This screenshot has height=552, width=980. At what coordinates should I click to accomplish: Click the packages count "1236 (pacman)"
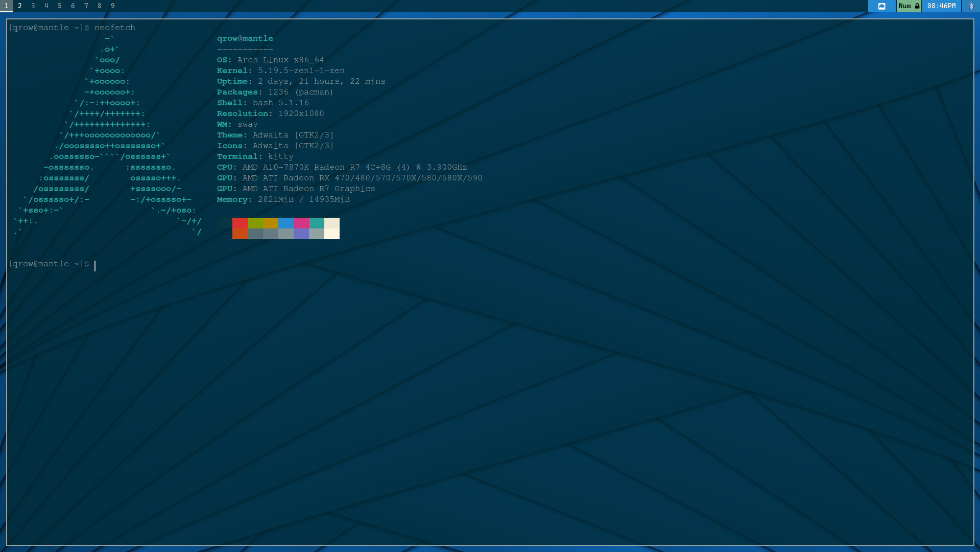pyautogui.click(x=301, y=92)
